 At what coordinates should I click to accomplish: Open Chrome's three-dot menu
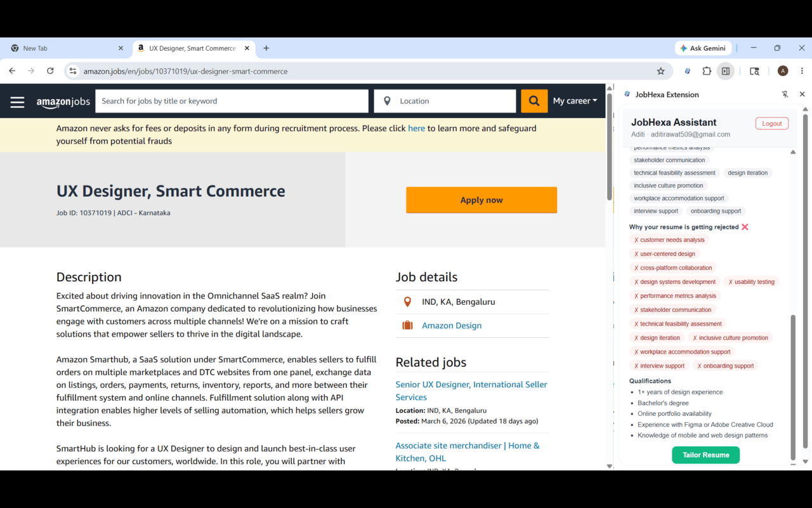(802, 71)
